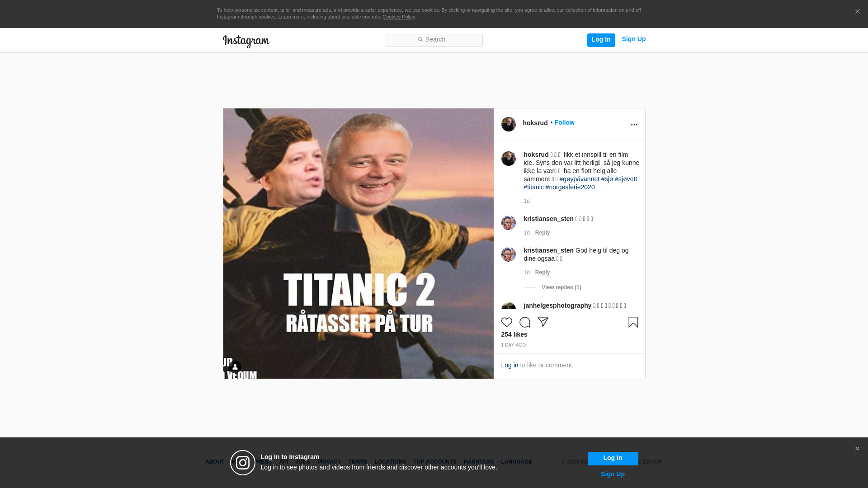Close the bottom login banner
This screenshot has height=488, width=868.
click(x=857, y=449)
